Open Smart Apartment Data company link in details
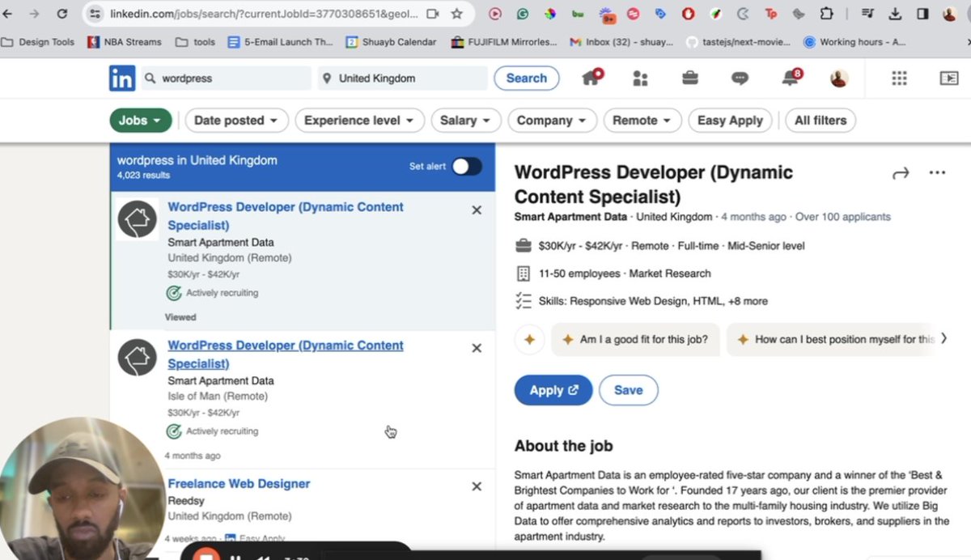This screenshot has width=971, height=560. (570, 217)
